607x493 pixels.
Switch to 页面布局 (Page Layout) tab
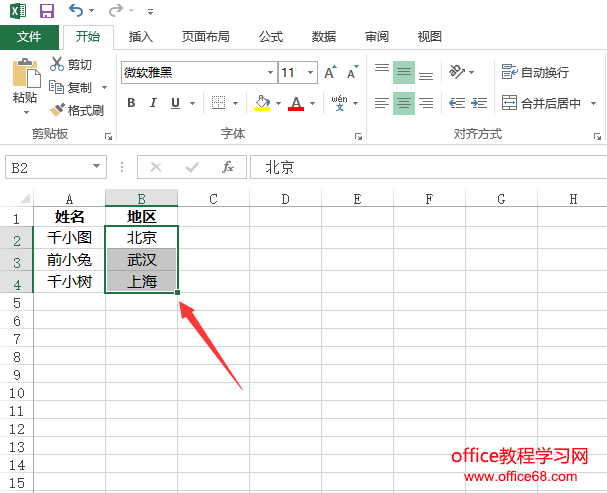206,37
